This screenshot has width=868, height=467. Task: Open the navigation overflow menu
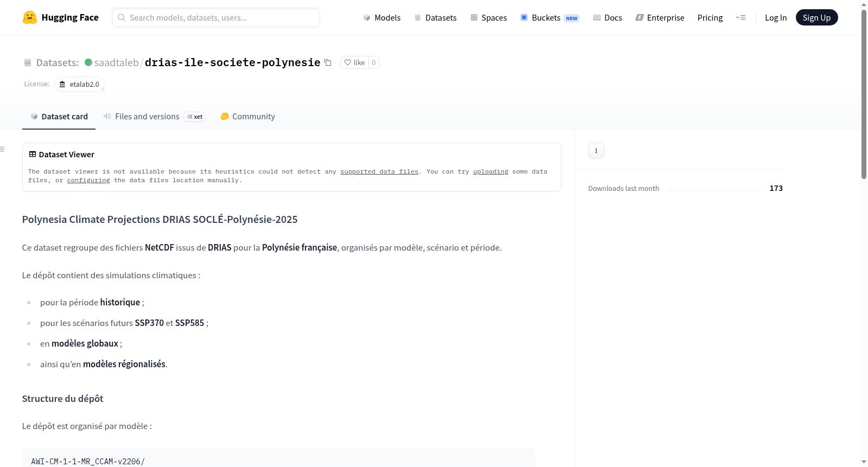coord(741,17)
